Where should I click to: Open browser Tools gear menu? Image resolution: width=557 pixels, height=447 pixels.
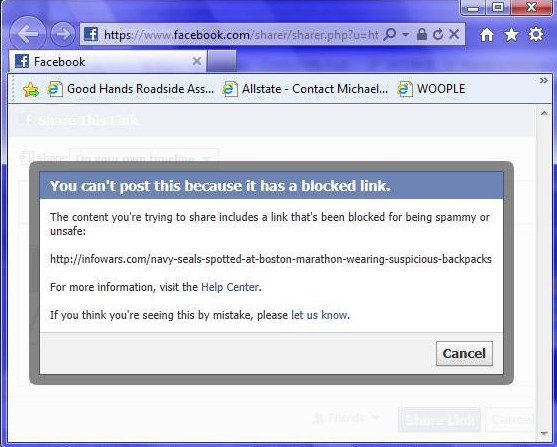[x=536, y=34]
